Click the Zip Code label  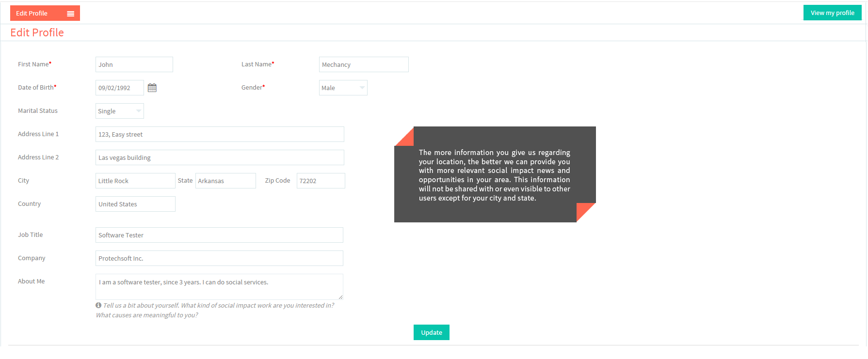277,180
